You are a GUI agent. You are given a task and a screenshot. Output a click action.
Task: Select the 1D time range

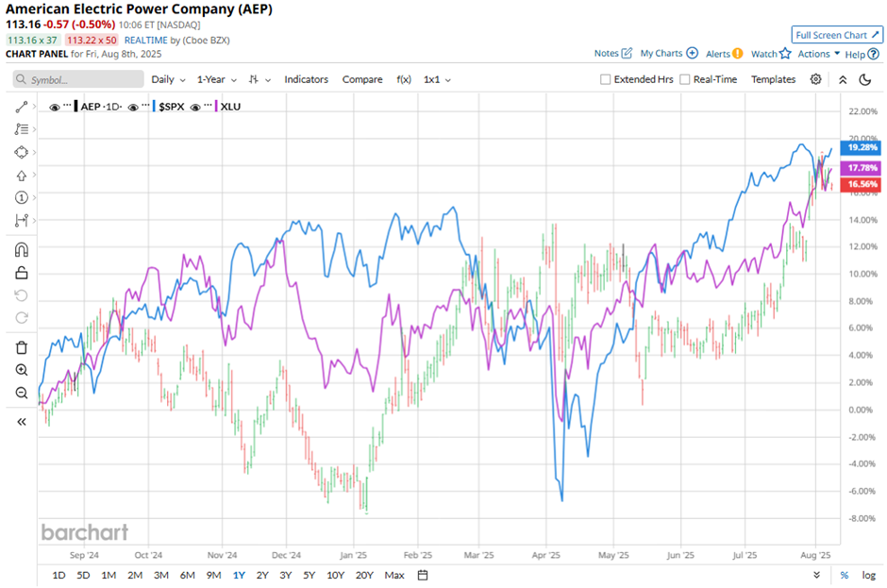pyautogui.click(x=59, y=575)
